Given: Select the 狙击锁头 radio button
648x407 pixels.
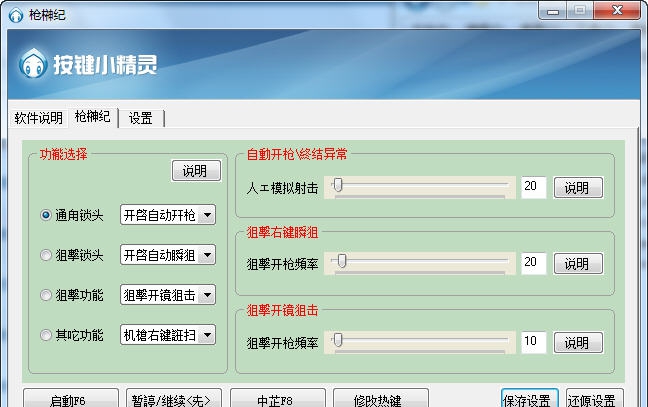Looking at the screenshot, I should click(x=45, y=255).
